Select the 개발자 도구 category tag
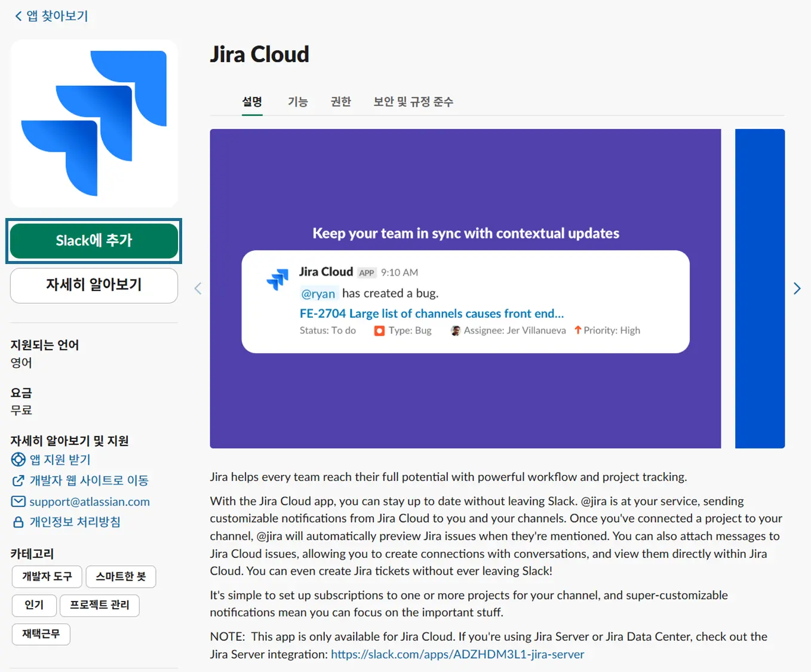The width and height of the screenshot is (811, 672). pos(47,576)
